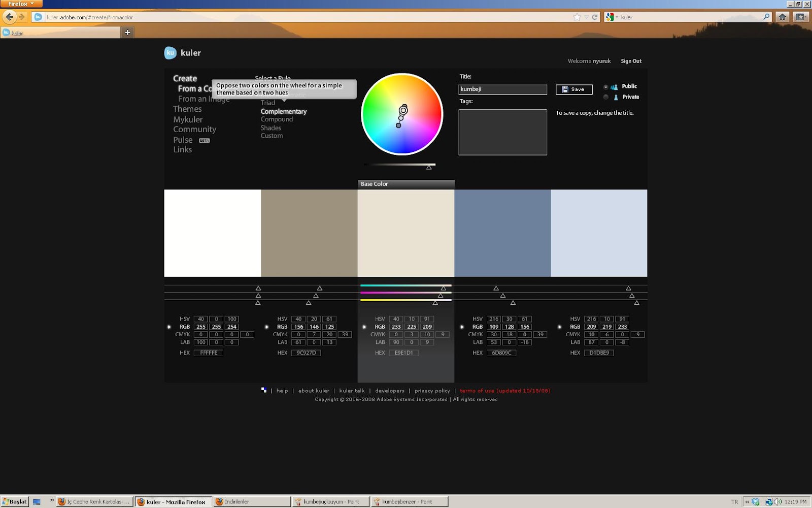This screenshot has width=812, height=508.
Task: Select the white FFFFFE color swatch
Action: pyautogui.click(x=212, y=233)
